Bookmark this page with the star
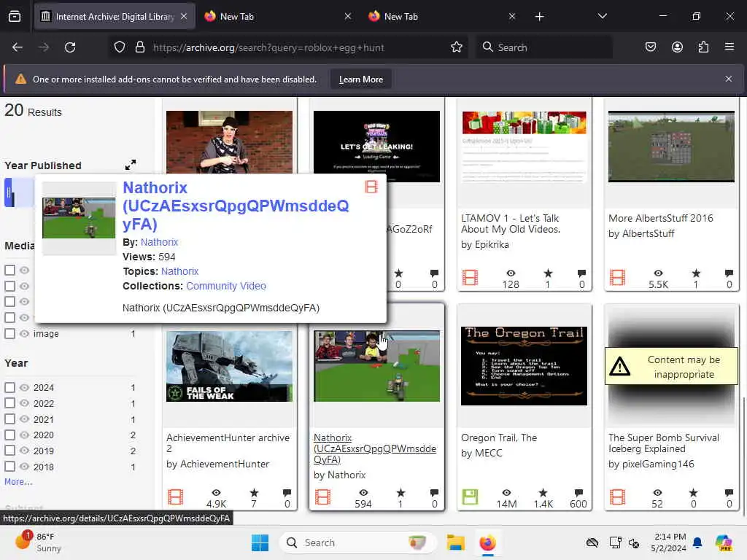Screen dimensions: 747x560 (x=457, y=47)
